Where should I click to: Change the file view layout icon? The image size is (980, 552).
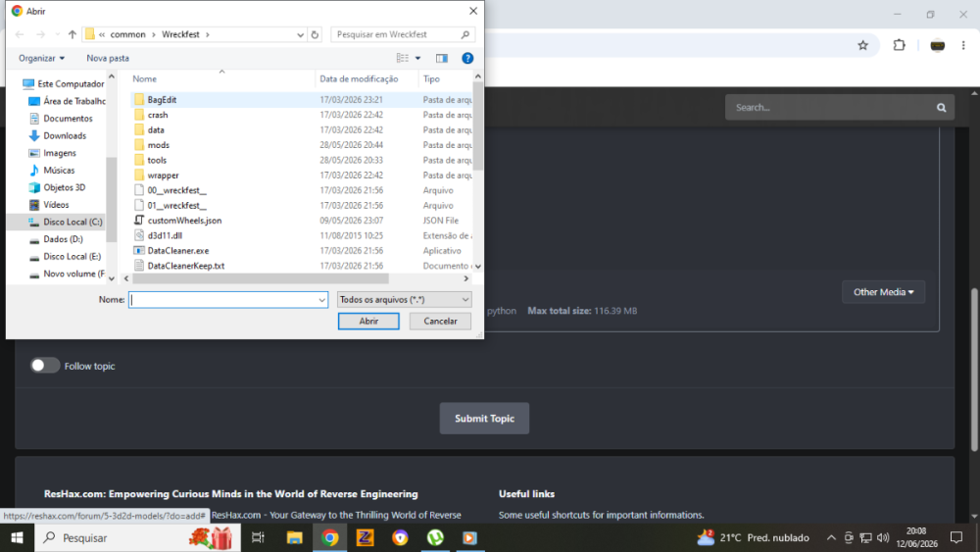pos(403,58)
